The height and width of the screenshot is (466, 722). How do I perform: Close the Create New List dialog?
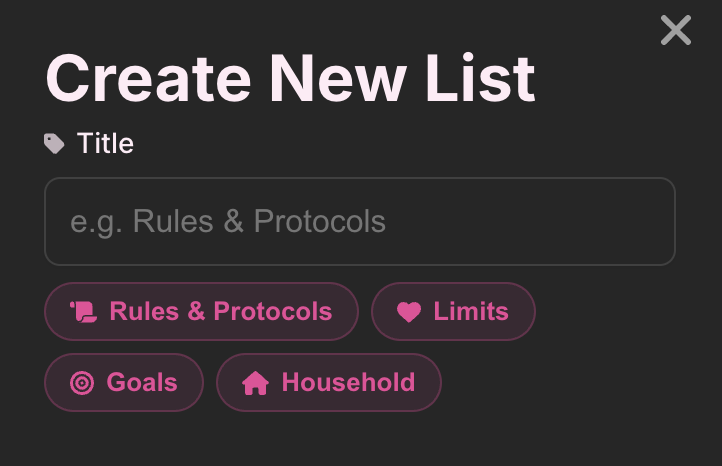(676, 30)
